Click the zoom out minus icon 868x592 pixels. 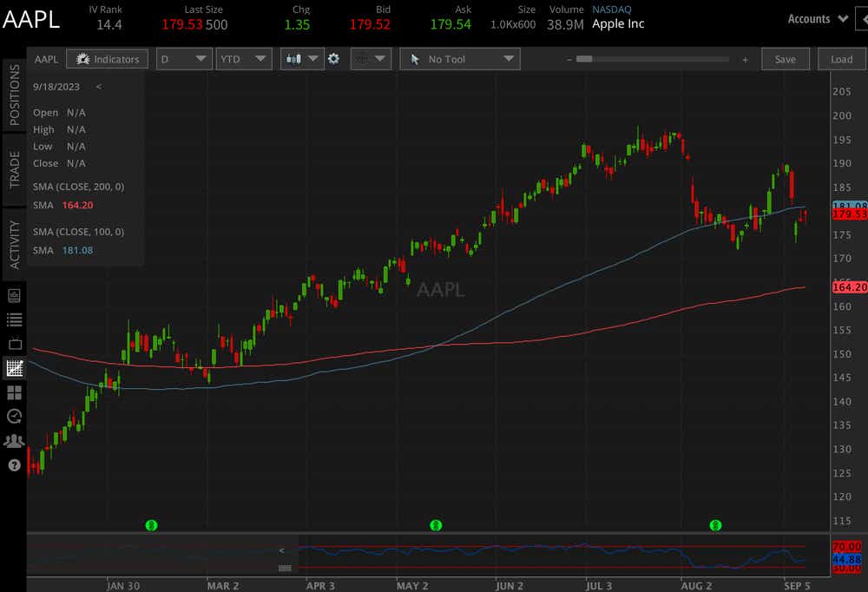tap(569, 59)
